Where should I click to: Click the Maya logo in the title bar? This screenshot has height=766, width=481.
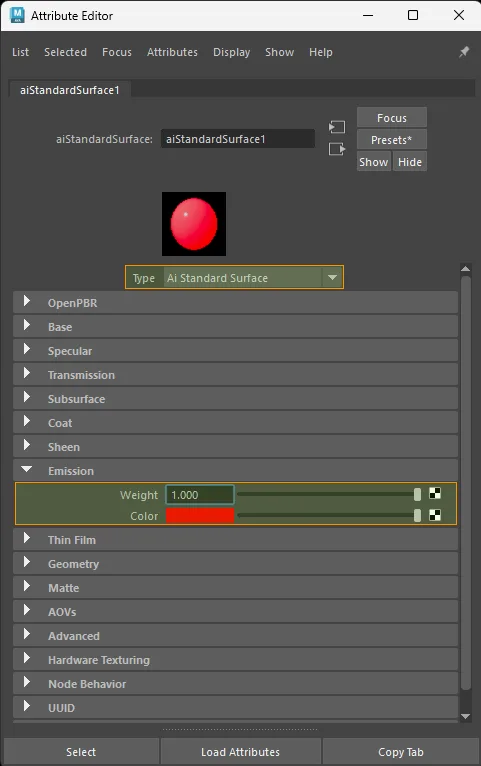point(17,15)
